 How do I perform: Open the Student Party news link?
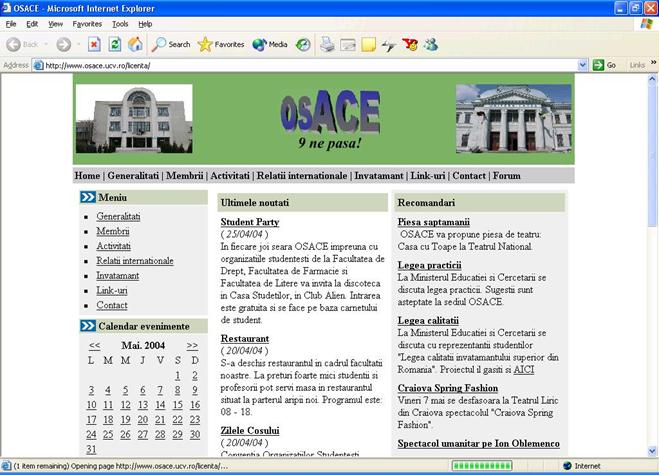(249, 221)
